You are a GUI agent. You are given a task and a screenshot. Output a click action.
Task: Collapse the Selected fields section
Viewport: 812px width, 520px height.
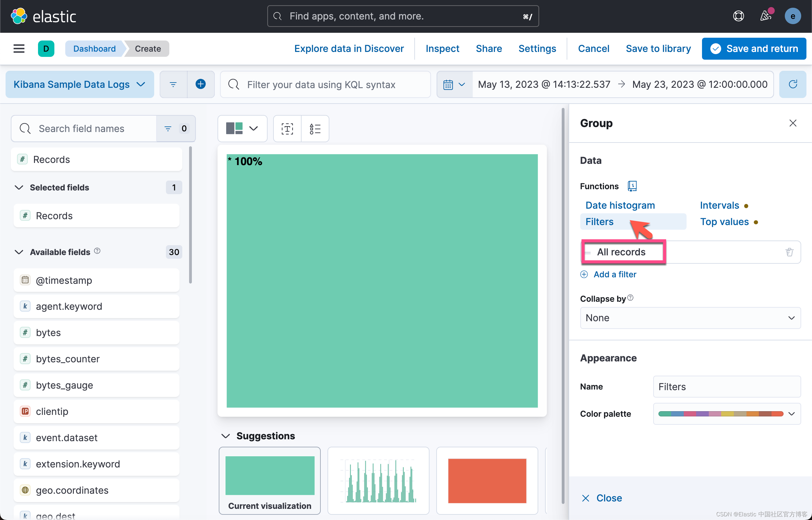(x=19, y=187)
